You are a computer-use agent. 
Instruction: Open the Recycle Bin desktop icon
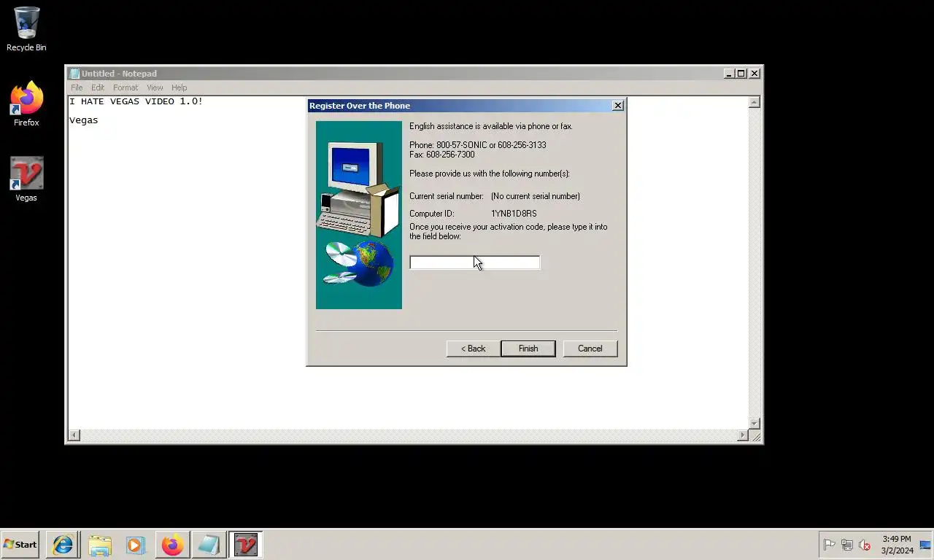[26, 29]
